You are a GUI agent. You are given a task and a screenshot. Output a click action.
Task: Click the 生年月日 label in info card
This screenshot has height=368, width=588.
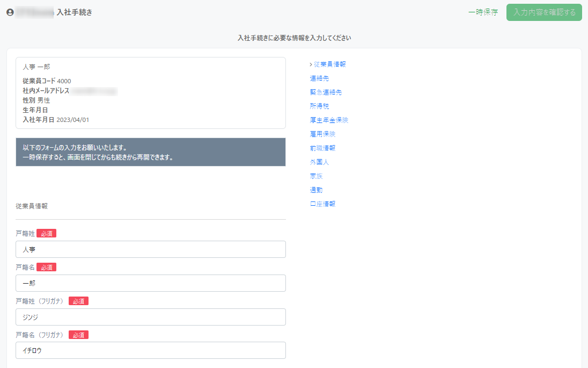coord(35,110)
